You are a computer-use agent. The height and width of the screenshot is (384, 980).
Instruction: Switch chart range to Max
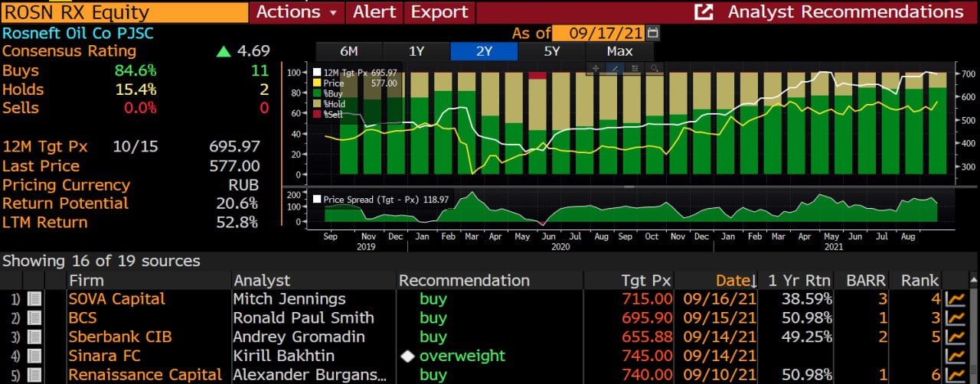tap(619, 51)
